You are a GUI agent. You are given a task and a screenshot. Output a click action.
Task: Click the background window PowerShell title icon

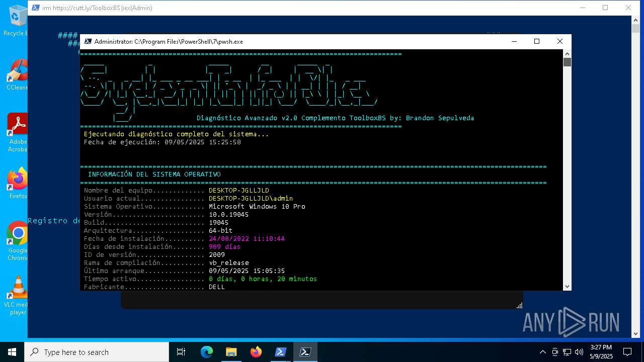36,8
